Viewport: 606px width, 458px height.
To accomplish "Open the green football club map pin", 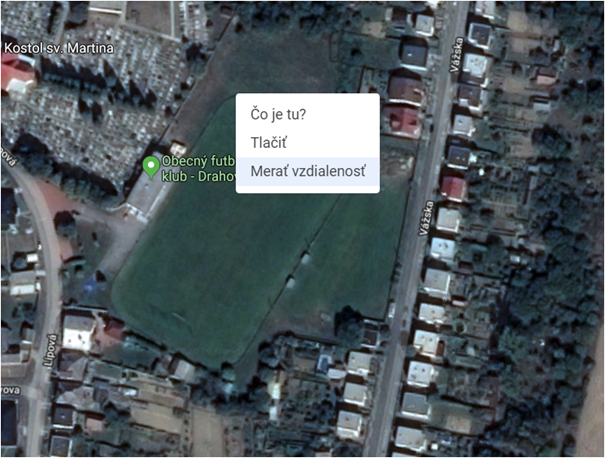I will pos(151,167).
